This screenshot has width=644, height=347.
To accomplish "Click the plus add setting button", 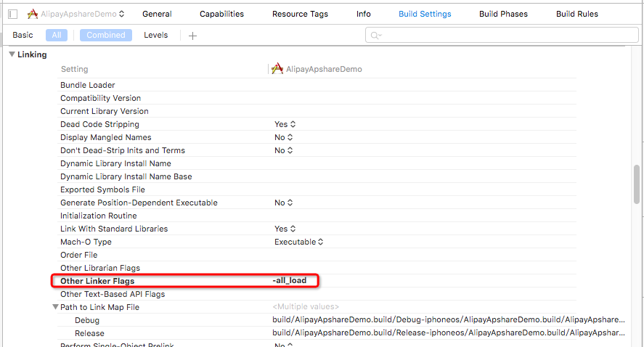I will 192,36.
